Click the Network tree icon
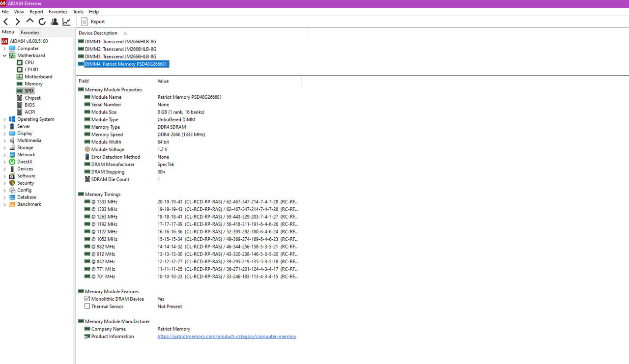The image size is (629, 364). [x=12, y=155]
